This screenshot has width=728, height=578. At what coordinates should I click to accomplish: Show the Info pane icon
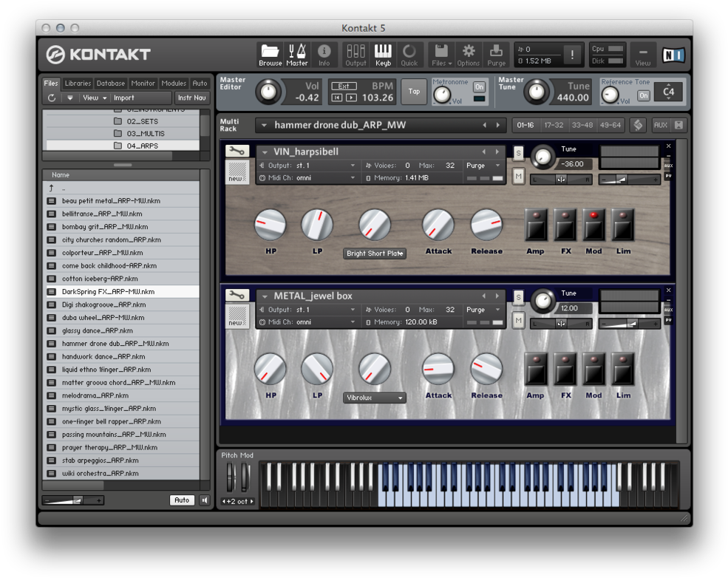pos(324,55)
